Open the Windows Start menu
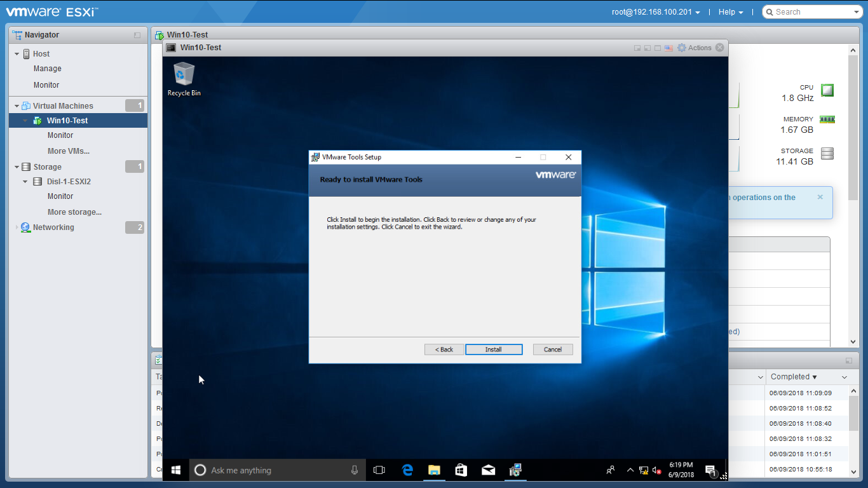The image size is (868, 488). [176, 470]
